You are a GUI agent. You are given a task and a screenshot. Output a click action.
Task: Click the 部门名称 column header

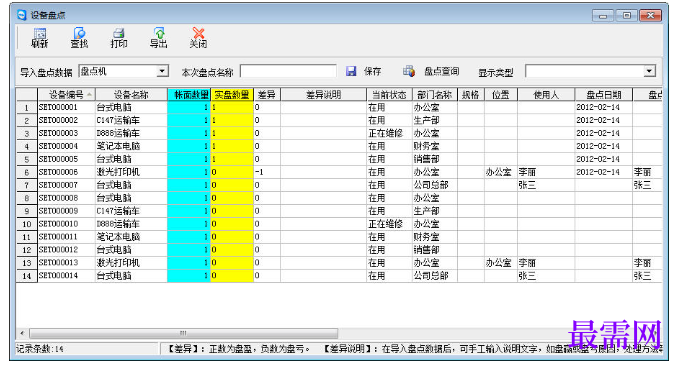click(435, 95)
